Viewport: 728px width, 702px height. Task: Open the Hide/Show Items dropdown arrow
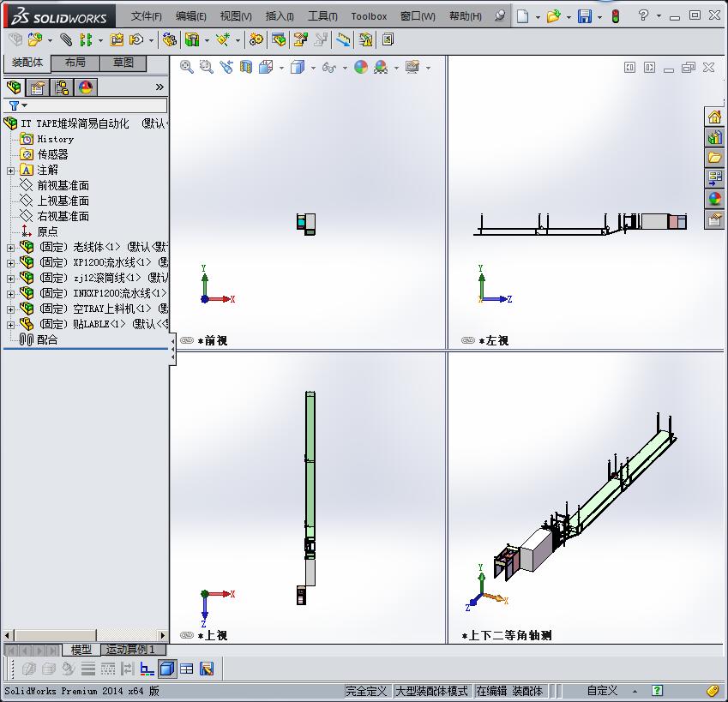345,69
